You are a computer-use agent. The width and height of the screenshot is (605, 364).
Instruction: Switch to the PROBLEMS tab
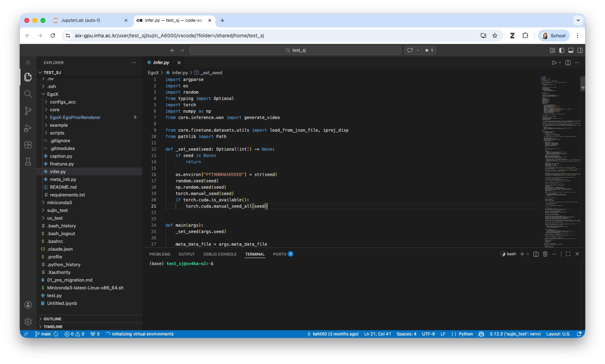(x=160, y=254)
